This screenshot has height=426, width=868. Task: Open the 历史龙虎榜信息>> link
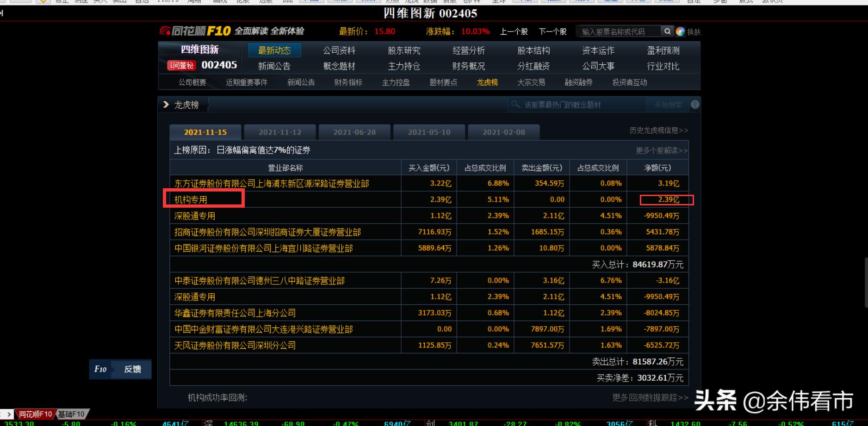[659, 130]
